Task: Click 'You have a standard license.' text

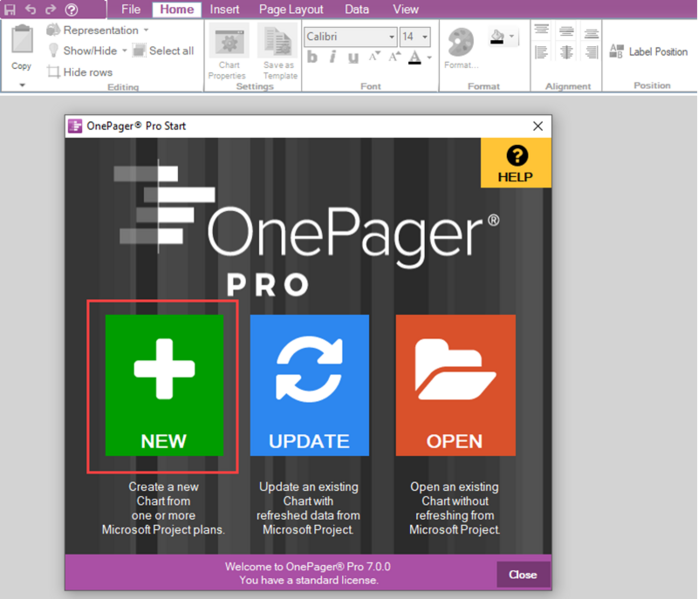Action: coord(309,580)
